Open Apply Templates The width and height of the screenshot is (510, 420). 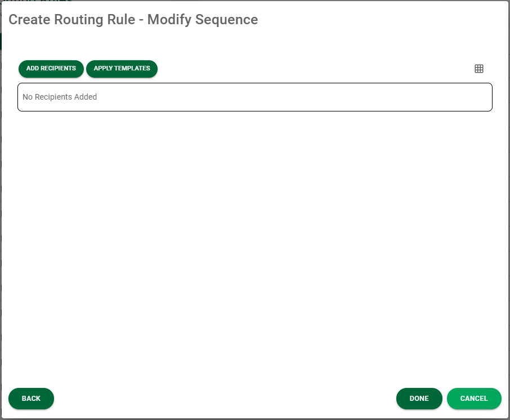[122, 69]
